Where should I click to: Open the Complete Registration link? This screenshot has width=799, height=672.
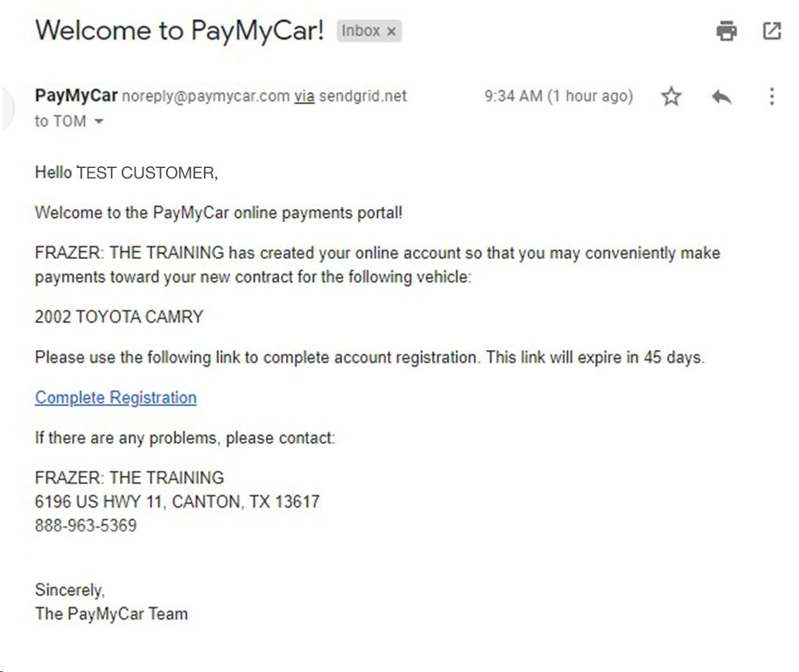pyautogui.click(x=116, y=397)
